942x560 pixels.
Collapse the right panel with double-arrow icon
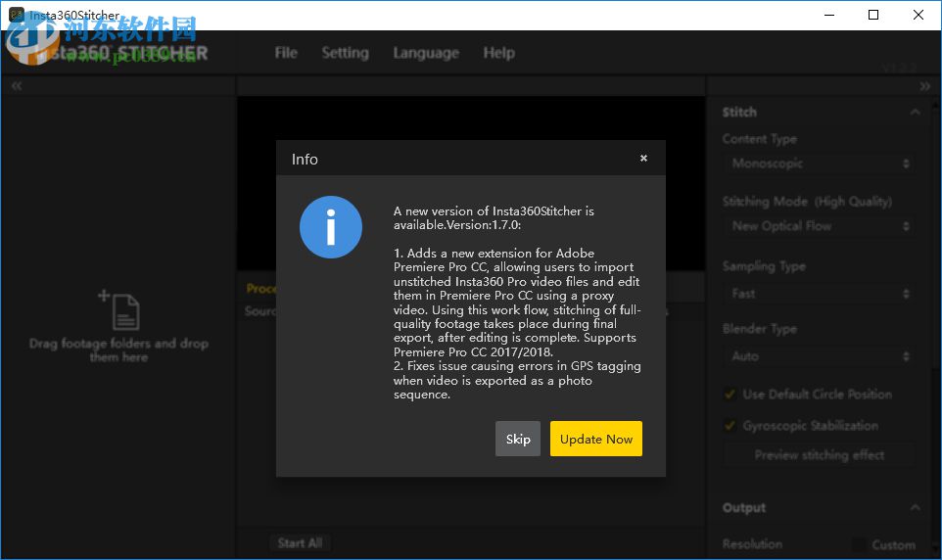pyautogui.click(x=924, y=86)
